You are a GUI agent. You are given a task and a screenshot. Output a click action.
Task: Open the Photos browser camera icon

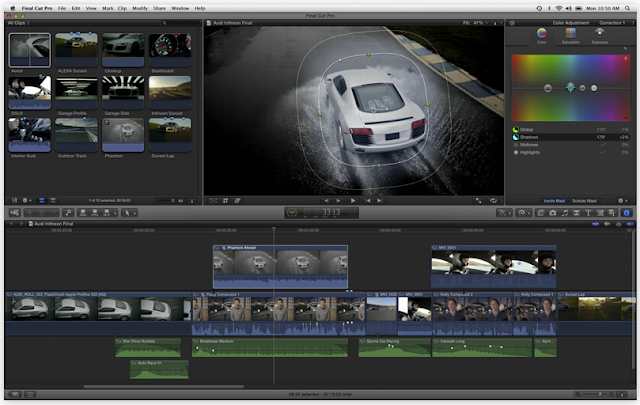click(553, 213)
